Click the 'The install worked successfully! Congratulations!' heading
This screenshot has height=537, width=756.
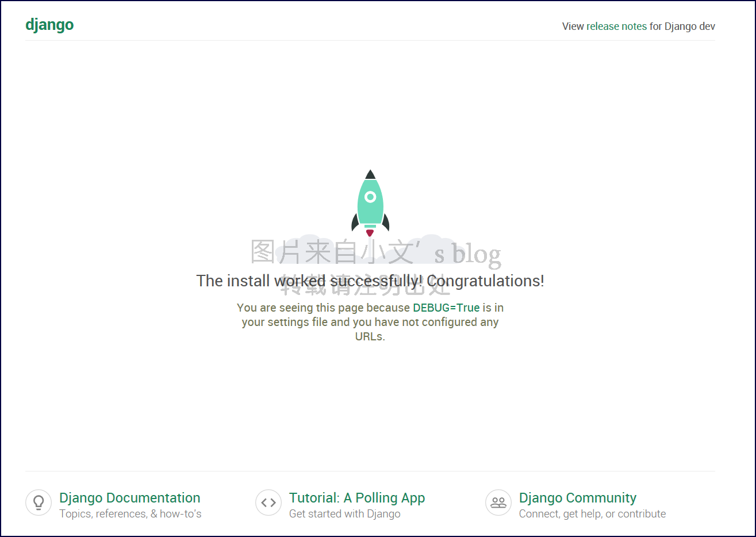[x=370, y=281]
